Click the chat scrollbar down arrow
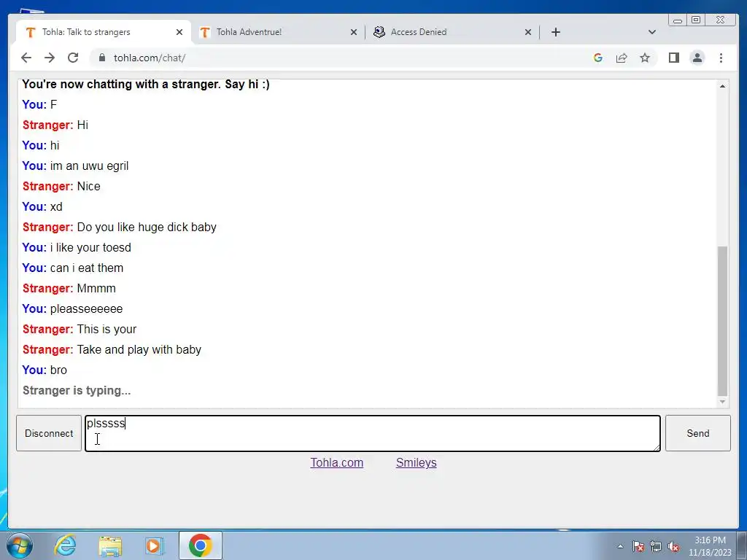 [722, 402]
